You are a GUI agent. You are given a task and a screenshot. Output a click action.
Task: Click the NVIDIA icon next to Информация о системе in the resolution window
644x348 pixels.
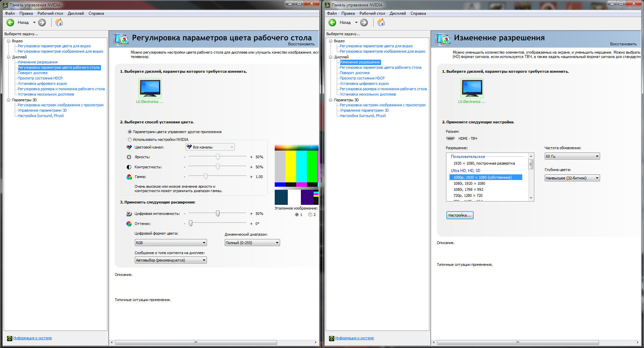coord(331,338)
